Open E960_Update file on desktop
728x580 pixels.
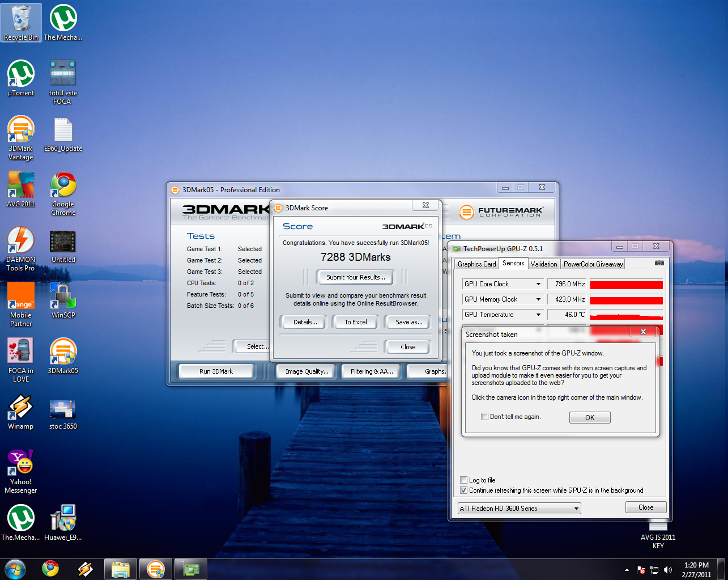point(63,134)
